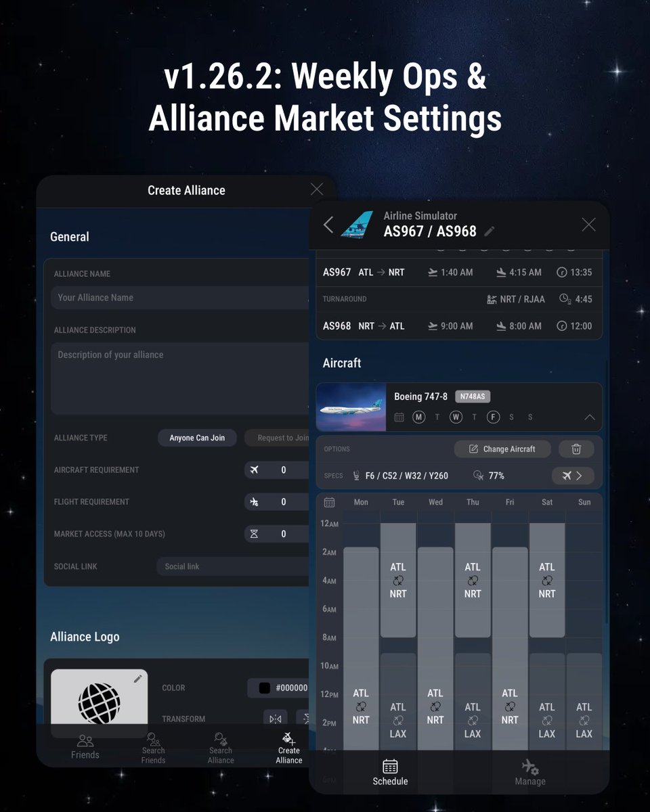Click the seat icon beside F6 / C52 / W32 / Y260
Screen dimensions: 650x812
pyautogui.click(x=356, y=476)
